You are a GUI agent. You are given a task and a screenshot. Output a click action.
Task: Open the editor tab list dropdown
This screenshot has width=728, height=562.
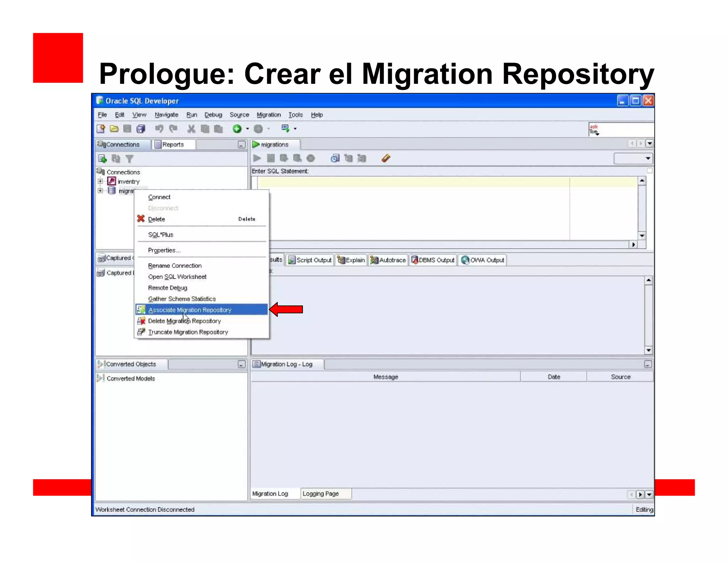[x=650, y=144]
